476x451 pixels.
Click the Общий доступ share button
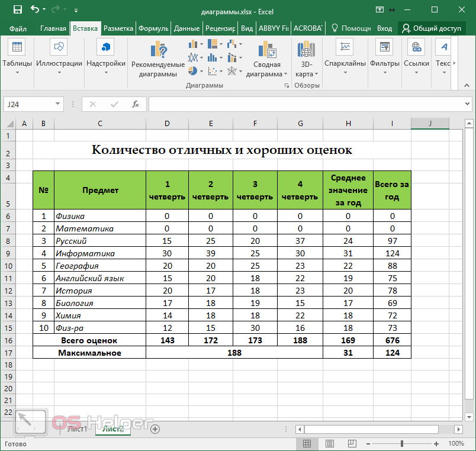click(x=431, y=28)
